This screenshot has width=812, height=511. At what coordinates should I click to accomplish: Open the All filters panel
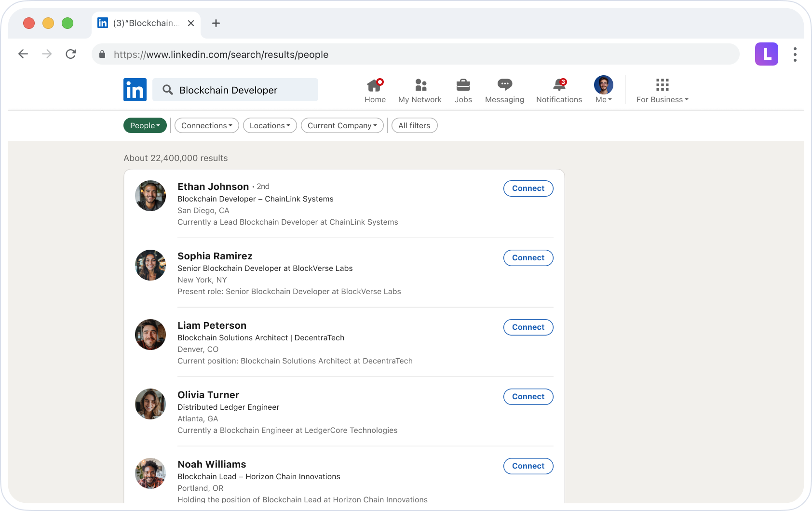point(414,125)
